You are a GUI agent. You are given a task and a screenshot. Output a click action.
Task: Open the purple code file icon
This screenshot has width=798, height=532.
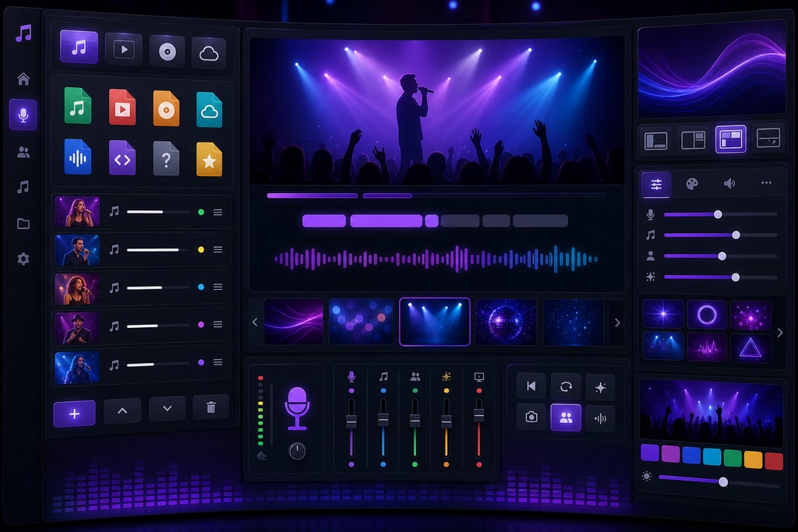(x=122, y=158)
